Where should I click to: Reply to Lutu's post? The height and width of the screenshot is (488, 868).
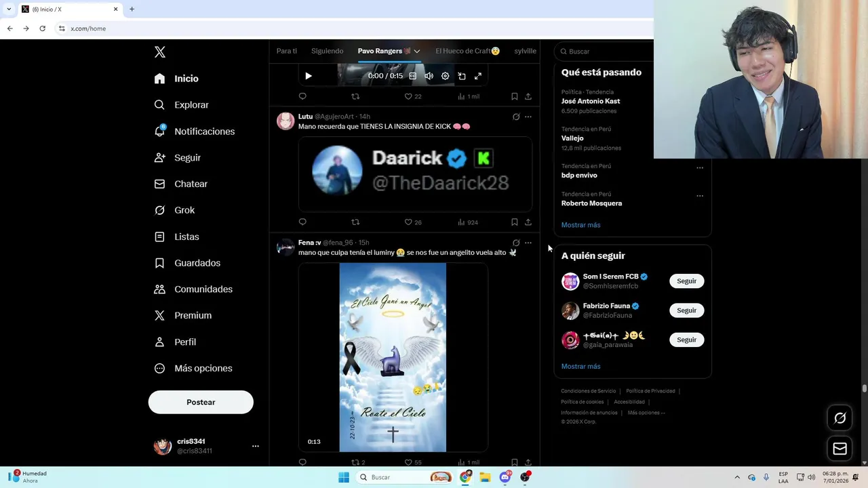point(302,222)
